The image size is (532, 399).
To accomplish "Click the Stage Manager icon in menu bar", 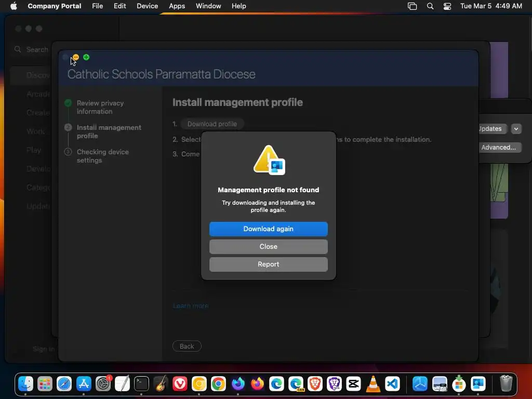I will [412, 6].
